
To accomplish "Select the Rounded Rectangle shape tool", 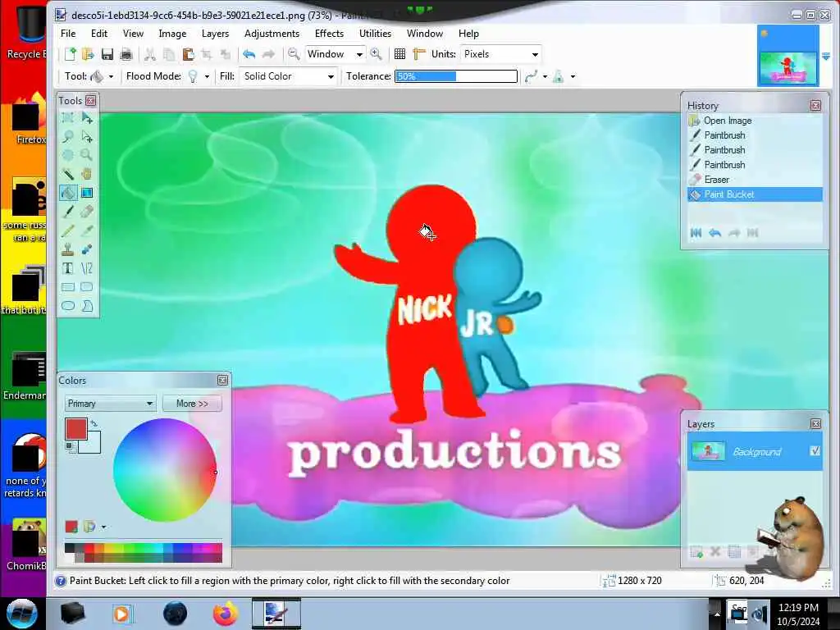I will (87, 287).
